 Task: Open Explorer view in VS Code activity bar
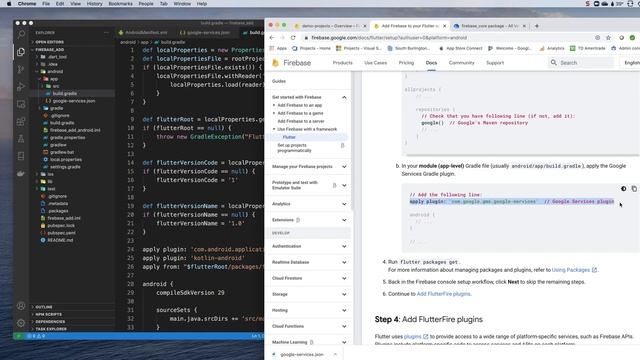[x=21, y=52]
